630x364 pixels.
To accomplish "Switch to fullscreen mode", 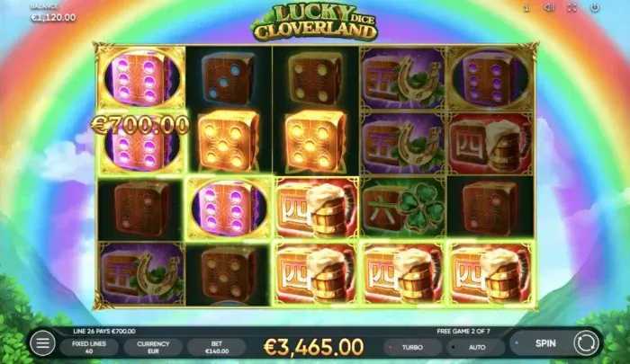I will pyautogui.click(x=571, y=7).
